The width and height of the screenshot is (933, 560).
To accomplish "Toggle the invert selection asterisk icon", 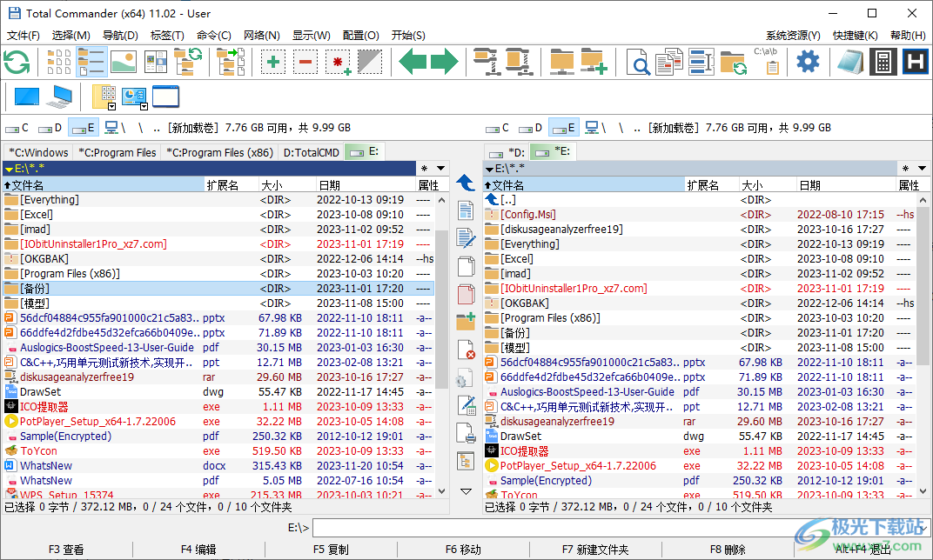I will click(338, 62).
